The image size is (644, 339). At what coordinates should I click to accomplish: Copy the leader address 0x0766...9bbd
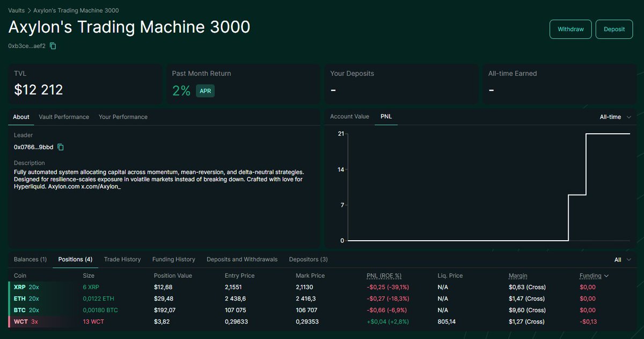tap(61, 147)
